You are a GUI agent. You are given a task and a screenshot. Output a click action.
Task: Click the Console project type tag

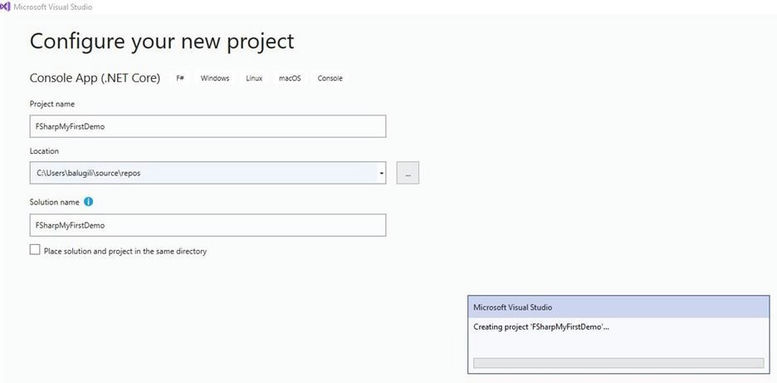330,78
